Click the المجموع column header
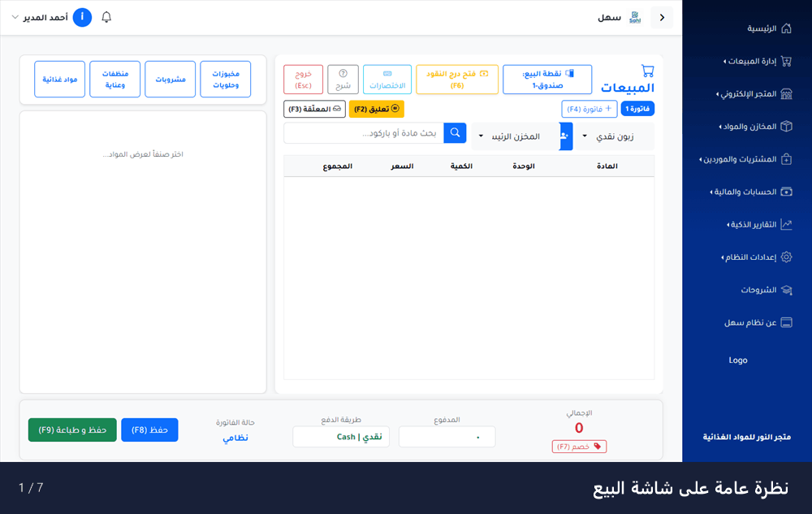Viewport: 812px width, 514px height. [x=337, y=166]
